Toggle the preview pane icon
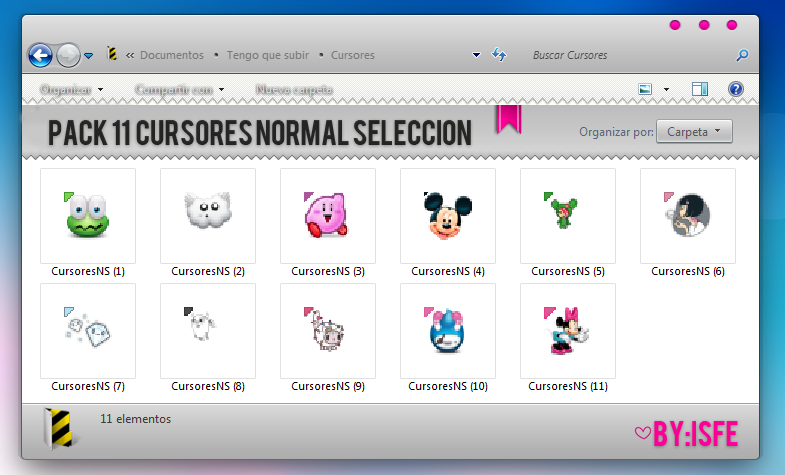This screenshot has height=475, width=785. pos(700,89)
